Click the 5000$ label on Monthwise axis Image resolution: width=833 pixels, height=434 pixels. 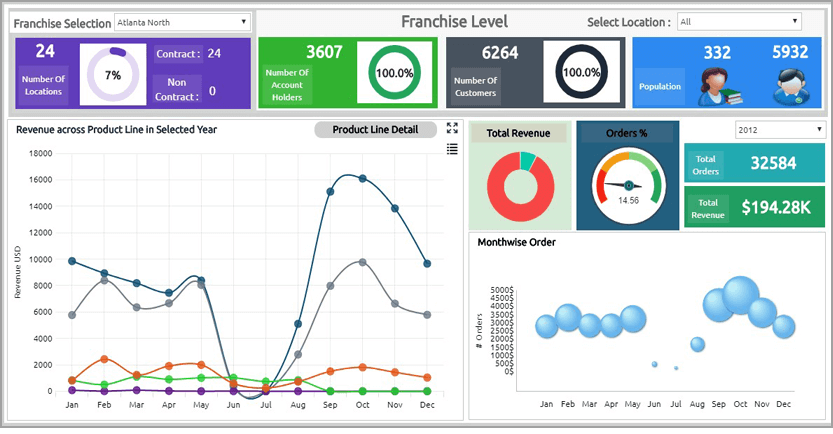pyautogui.click(x=502, y=290)
